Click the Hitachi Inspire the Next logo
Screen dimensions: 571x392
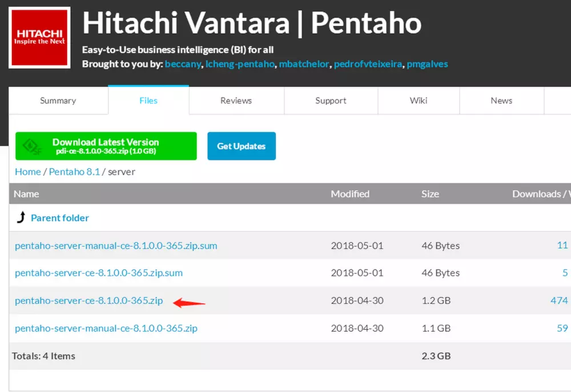tap(39, 38)
